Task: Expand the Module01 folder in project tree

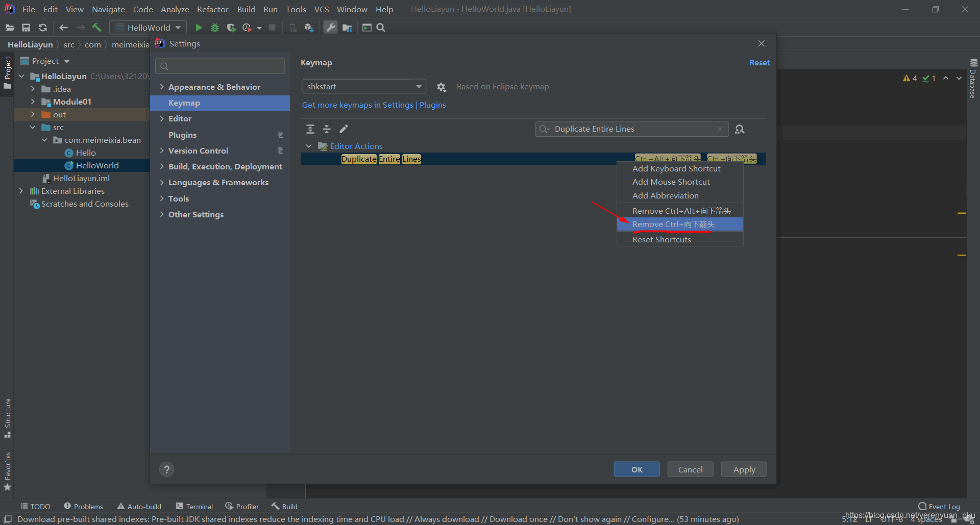Action: click(x=33, y=102)
